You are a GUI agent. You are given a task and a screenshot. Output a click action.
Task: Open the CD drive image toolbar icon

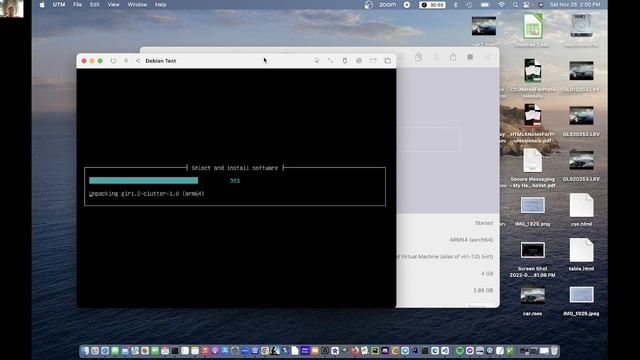(x=359, y=61)
